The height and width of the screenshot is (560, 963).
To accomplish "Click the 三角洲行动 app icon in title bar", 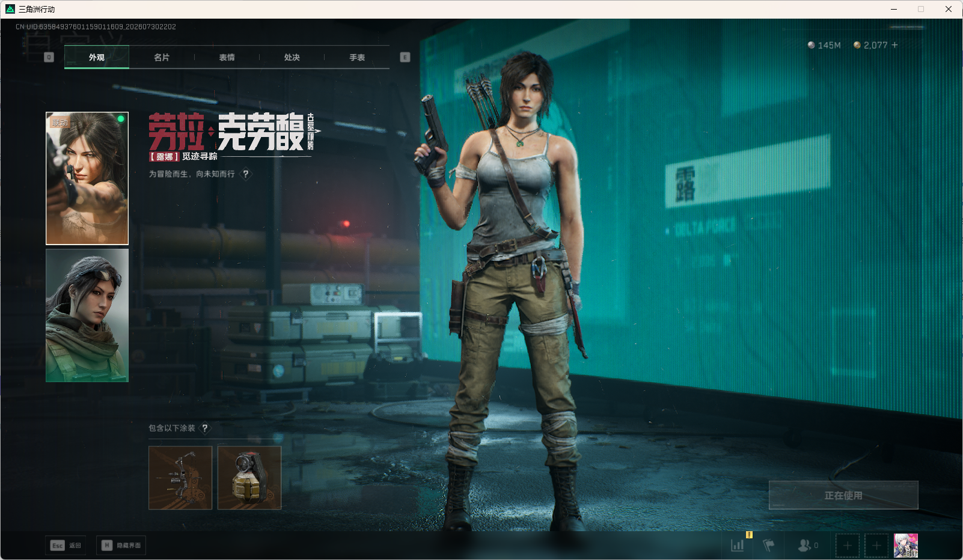I will (x=10, y=9).
